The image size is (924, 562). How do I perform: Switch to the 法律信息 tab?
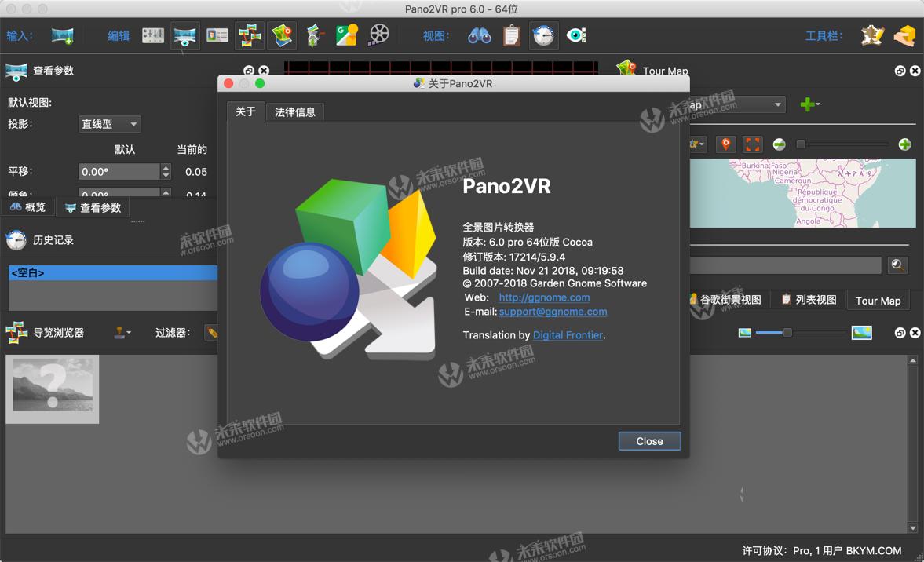point(294,112)
